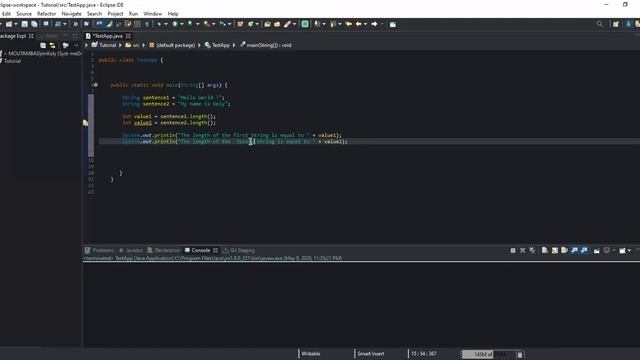Click the Open Task folder icon

[x=277, y=24]
